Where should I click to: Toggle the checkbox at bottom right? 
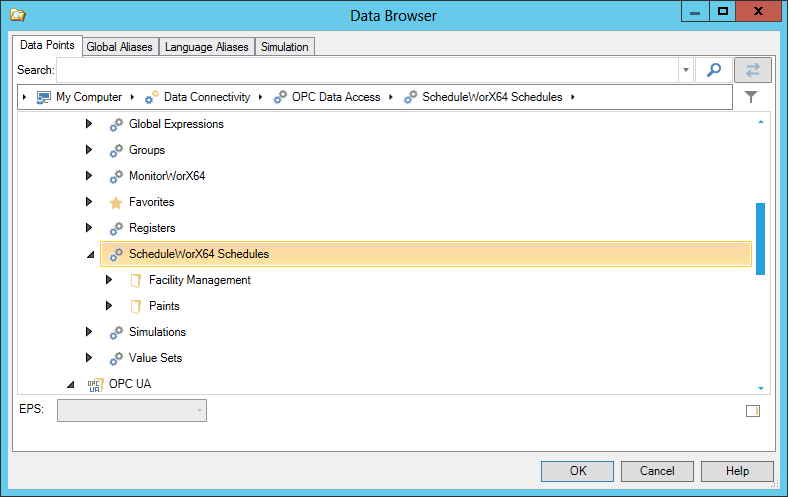click(x=753, y=410)
